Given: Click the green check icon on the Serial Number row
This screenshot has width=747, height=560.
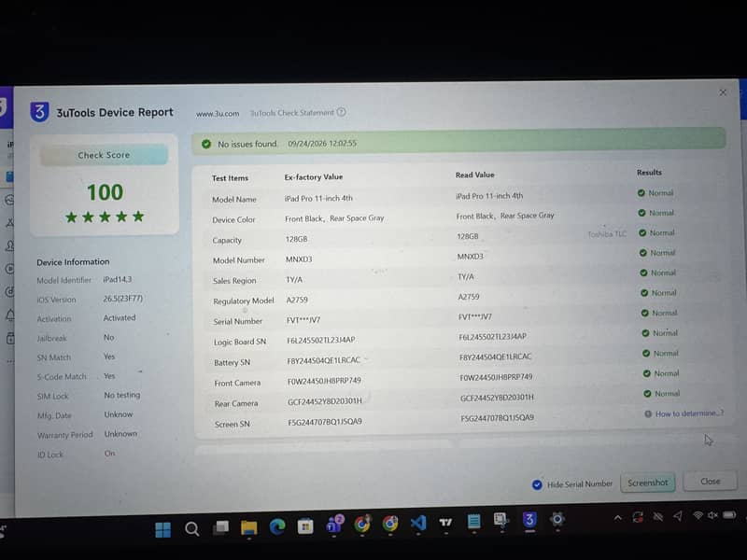Looking at the screenshot, I should pos(644,313).
